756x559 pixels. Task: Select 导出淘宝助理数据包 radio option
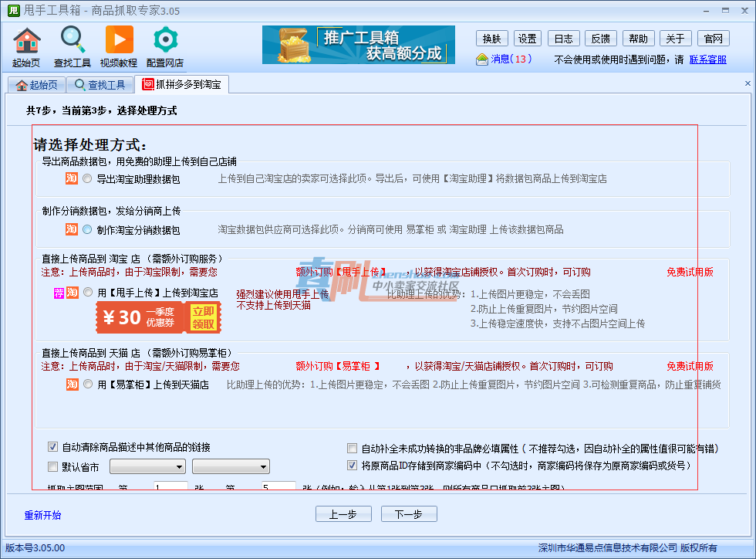point(87,178)
